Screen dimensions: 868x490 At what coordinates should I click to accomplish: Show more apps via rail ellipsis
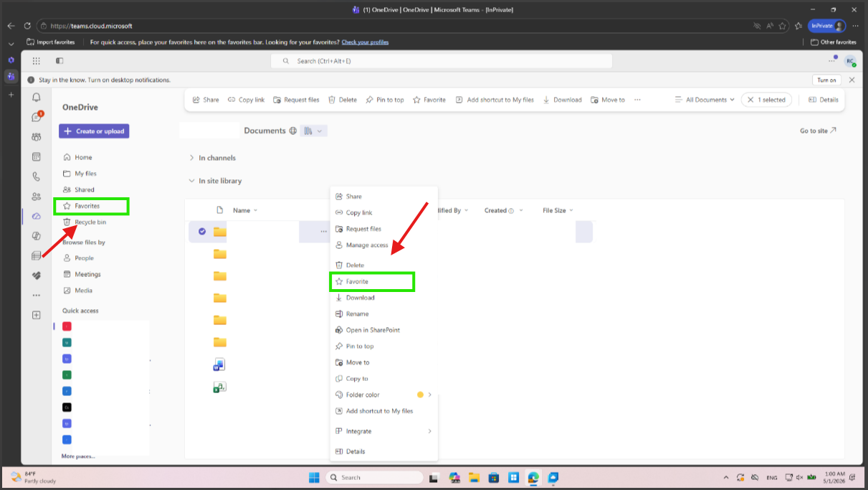point(37,295)
